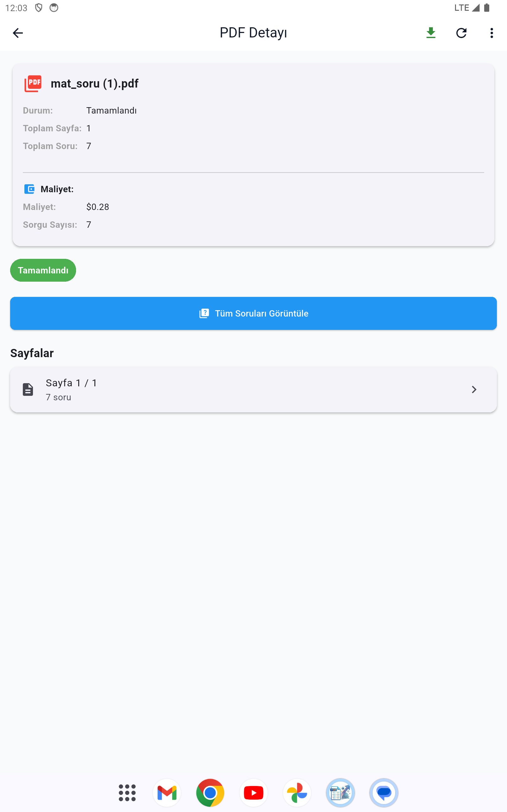Expand page row using the chevron arrow

pyautogui.click(x=474, y=389)
